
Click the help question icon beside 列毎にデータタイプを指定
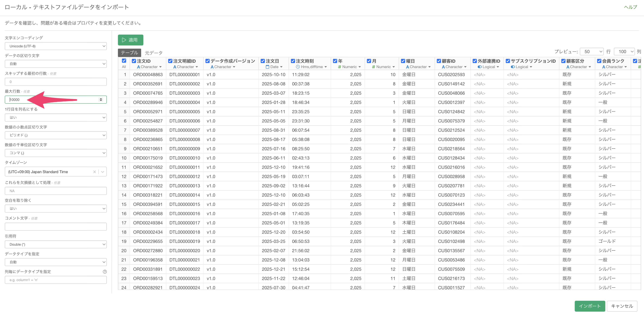[105, 272]
